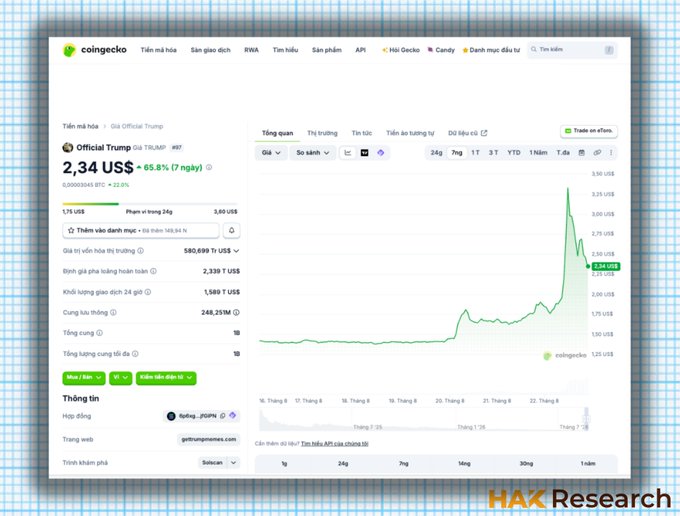The image size is (680, 516).
Task: Click Tiền mã hóa breadcrumb link
Action: [x=80, y=126]
